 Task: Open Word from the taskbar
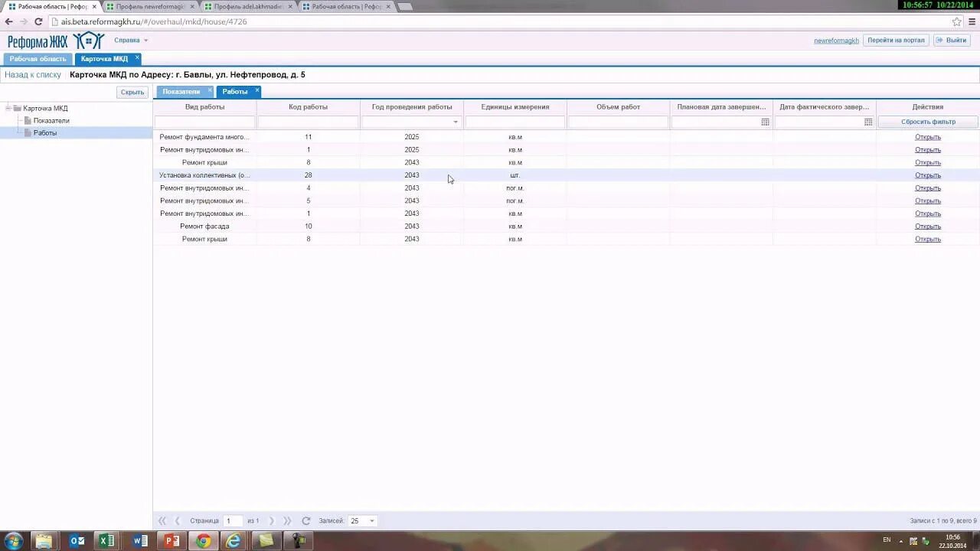(140, 541)
